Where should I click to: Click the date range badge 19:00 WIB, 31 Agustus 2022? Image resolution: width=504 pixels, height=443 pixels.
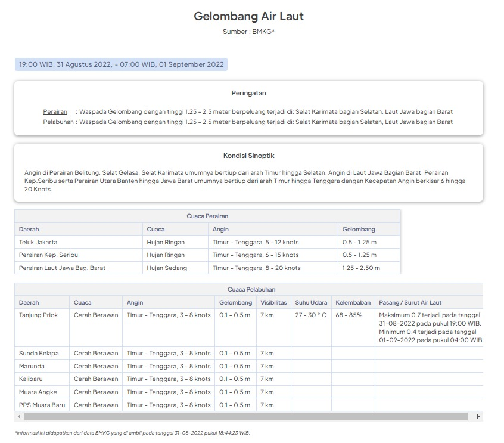pyautogui.click(x=121, y=64)
